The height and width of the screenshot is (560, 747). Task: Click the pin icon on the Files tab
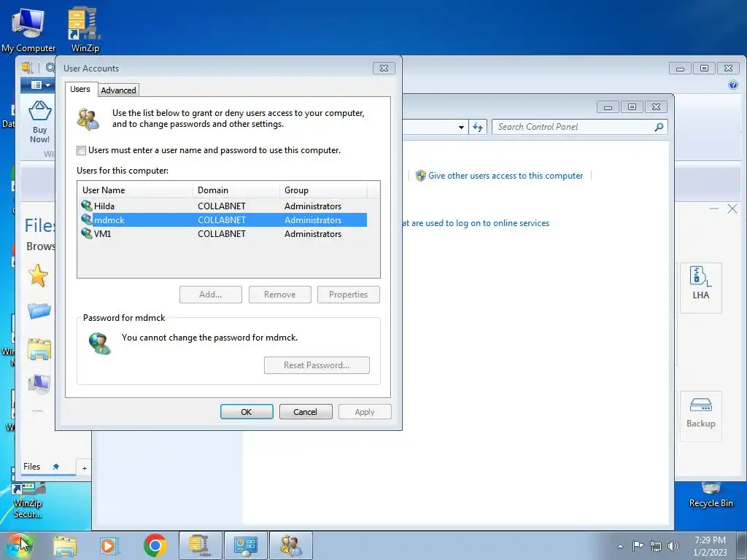pyautogui.click(x=55, y=467)
